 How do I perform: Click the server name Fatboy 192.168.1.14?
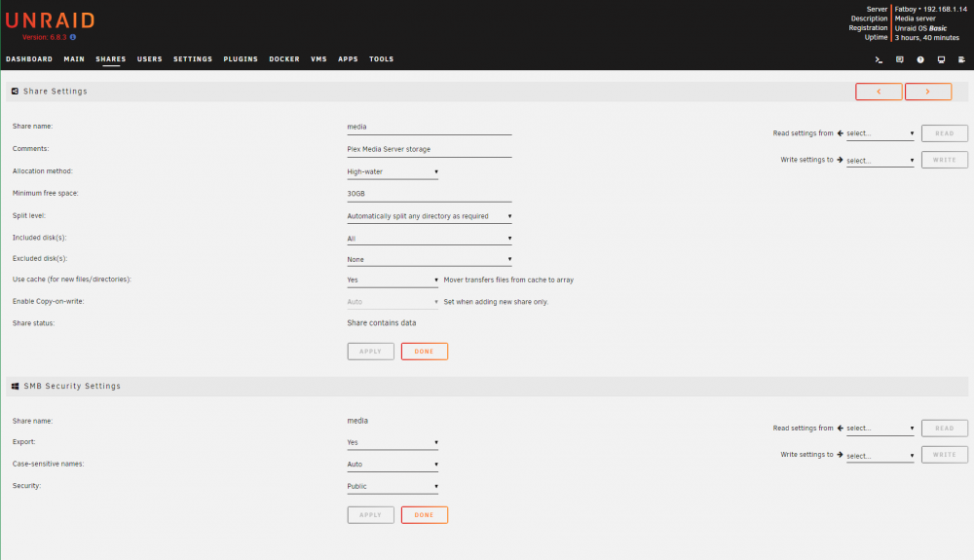pos(931,10)
